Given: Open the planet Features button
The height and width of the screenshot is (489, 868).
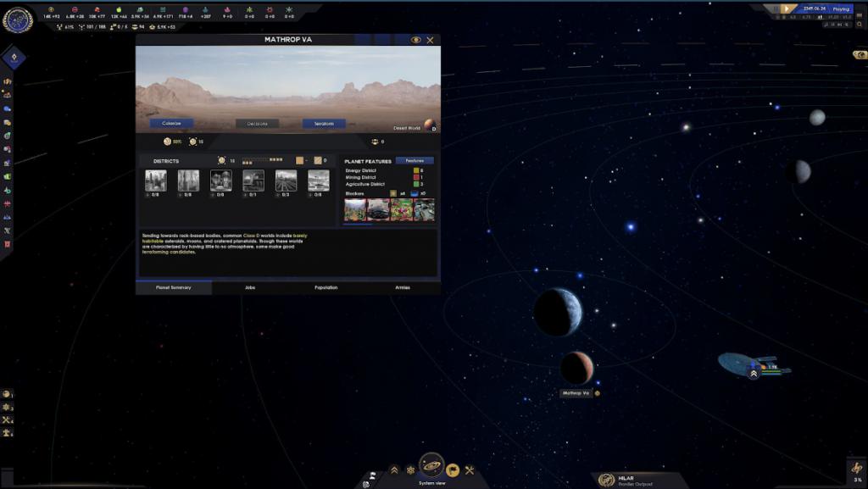Looking at the screenshot, I should [x=415, y=161].
